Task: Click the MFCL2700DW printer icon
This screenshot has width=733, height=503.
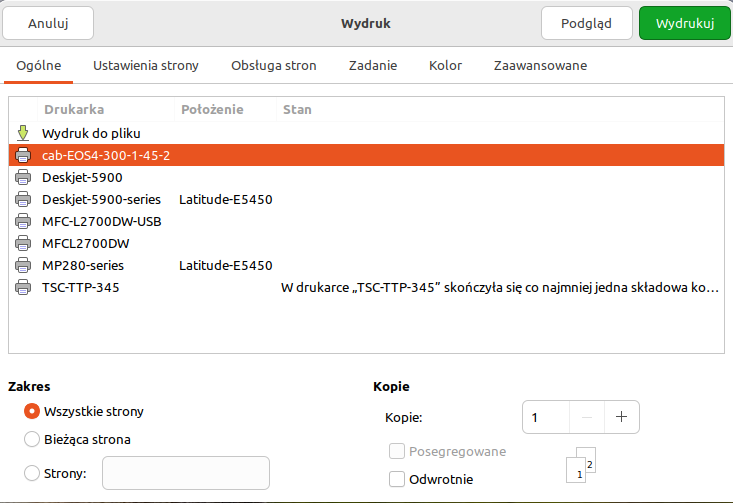Action: point(23,243)
